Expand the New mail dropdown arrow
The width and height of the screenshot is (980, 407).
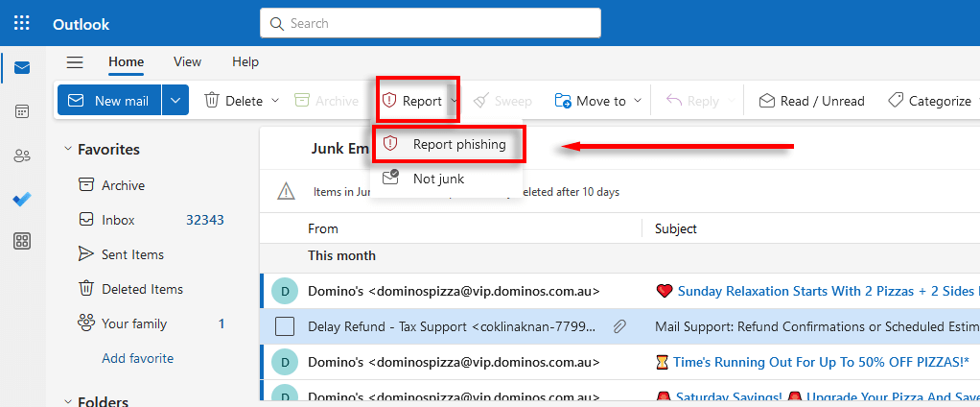click(x=175, y=101)
